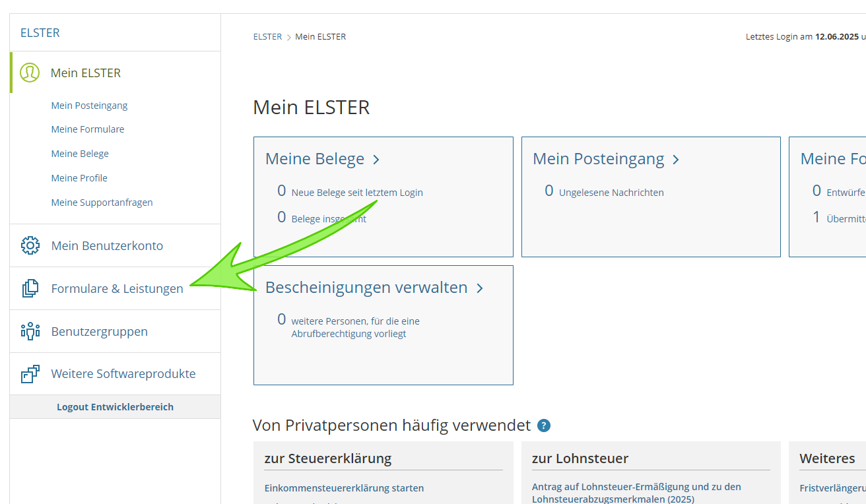Image resolution: width=866 pixels, height=504 pixels.
Task: Go to Meine Formulare sidebar submenu
Action: (88, 129)
